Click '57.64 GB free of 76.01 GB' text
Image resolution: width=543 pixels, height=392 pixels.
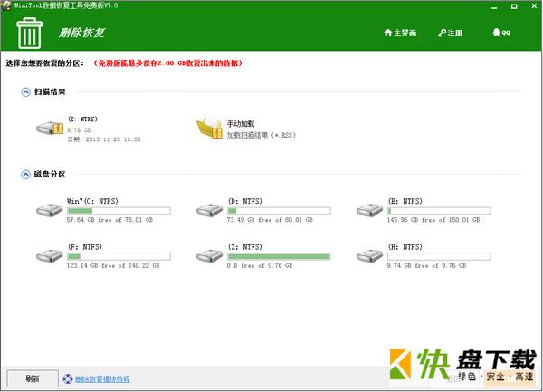pos(110,220)
